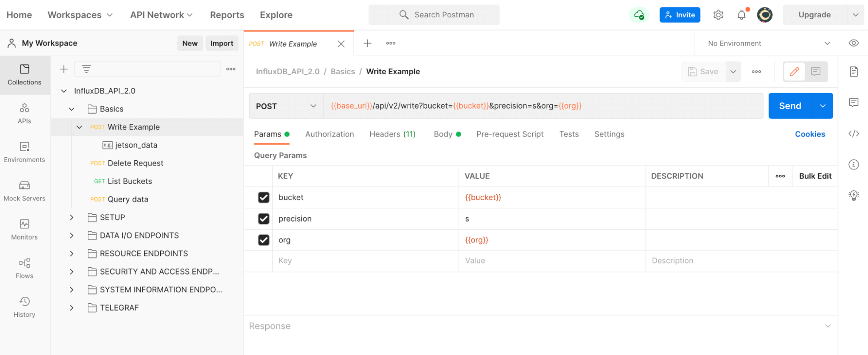Open the tab bar three-dot options menu
Viewport: 868px width, 355px height.
[391, 43]
